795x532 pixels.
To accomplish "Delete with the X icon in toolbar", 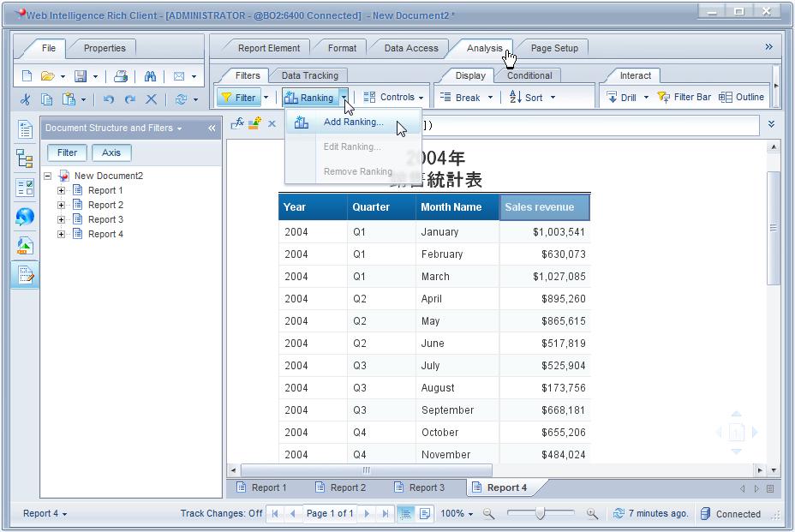I will (x=151, y=99).
